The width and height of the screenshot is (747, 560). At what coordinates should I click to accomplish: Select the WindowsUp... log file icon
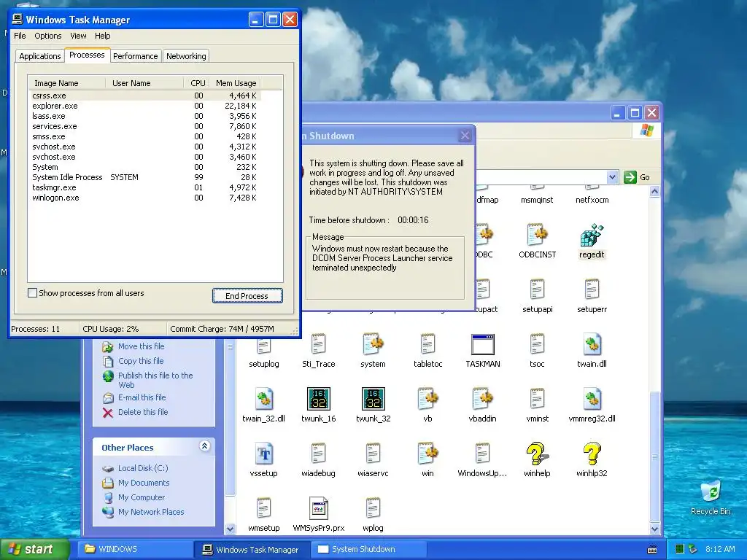click(x=483, y=454)
